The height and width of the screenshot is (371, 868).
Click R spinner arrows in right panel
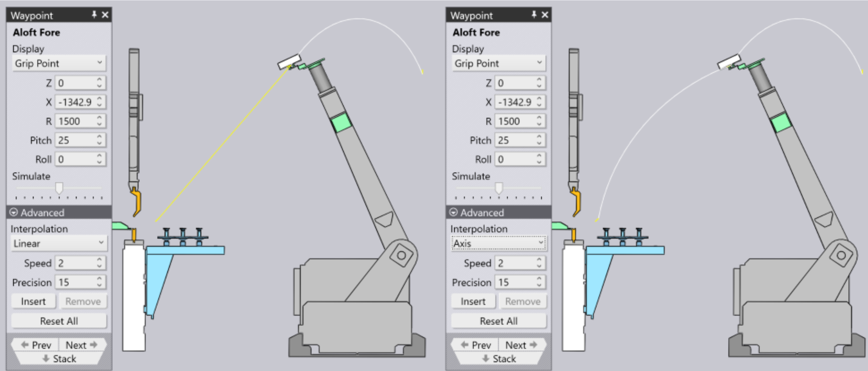tap(539, 121)
